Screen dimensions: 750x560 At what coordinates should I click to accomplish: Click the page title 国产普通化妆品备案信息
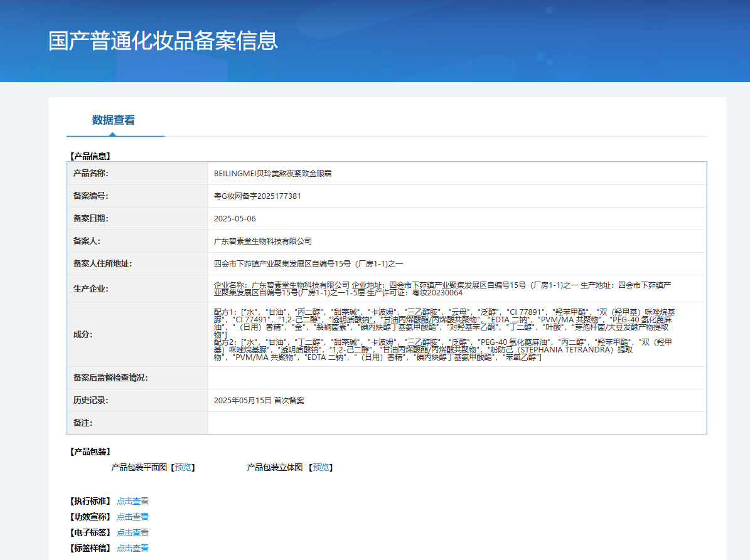163,41
